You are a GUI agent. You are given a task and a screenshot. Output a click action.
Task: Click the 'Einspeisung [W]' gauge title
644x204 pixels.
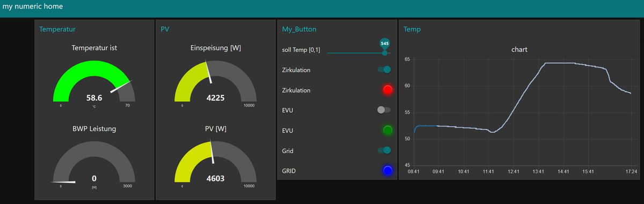tap(216, 48)
